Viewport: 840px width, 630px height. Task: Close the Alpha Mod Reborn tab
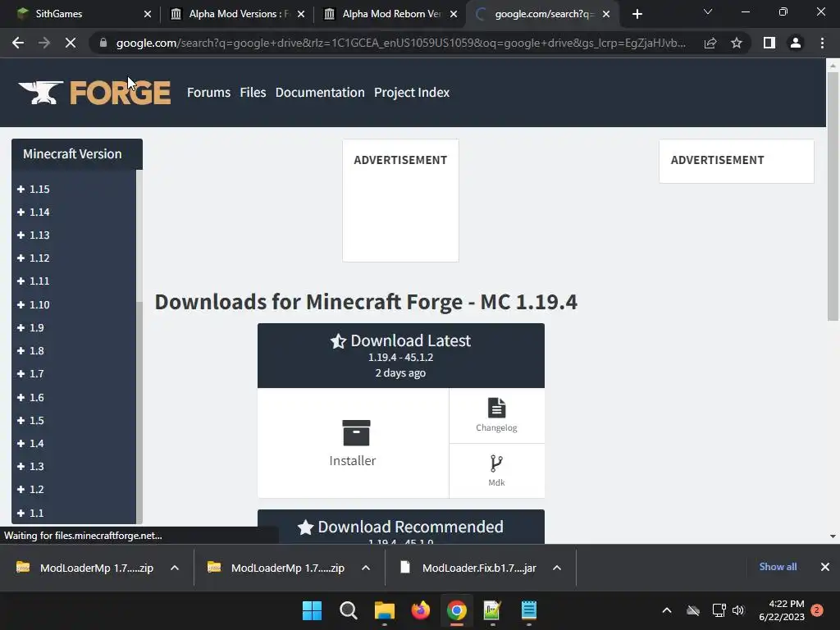454,14
